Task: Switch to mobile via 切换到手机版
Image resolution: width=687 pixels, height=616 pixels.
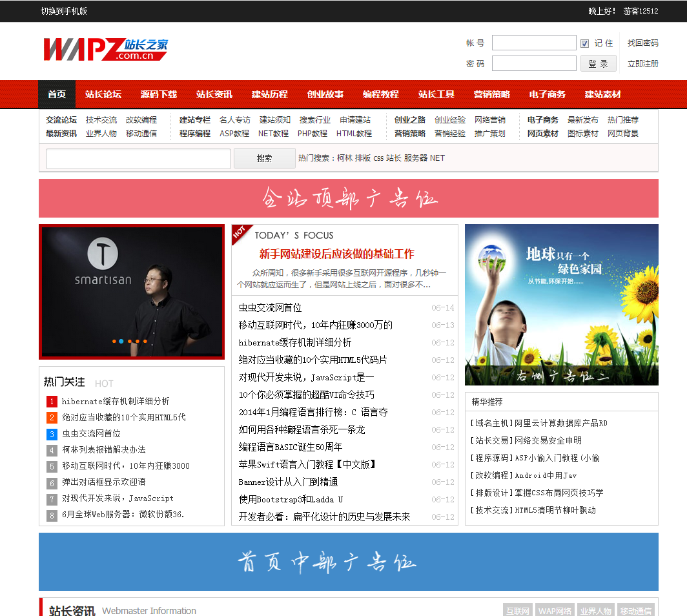Action: pos(63,11)
